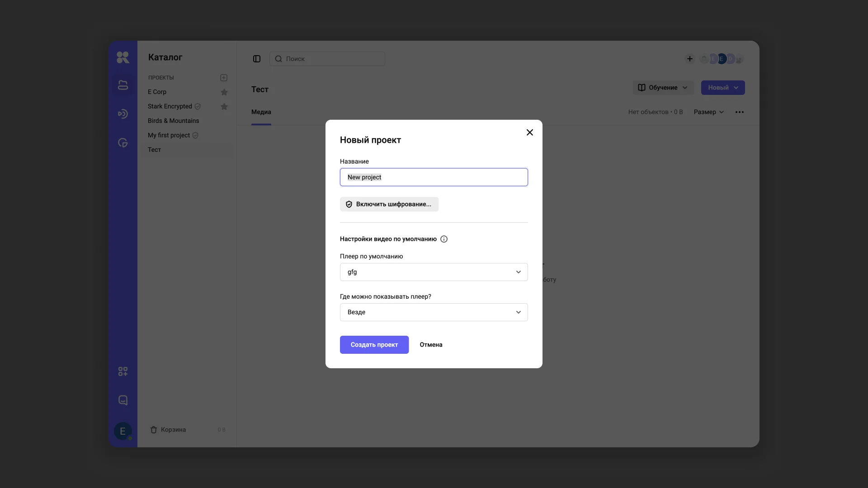Open the Catalog folder icon in sidebar
Screen dimensions: 868x488
(123, 85)
